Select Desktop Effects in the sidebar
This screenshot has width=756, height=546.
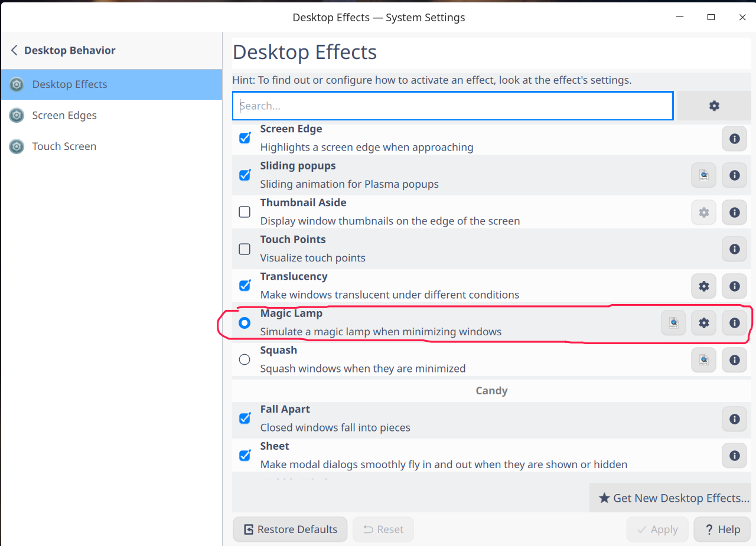point(111,84)
